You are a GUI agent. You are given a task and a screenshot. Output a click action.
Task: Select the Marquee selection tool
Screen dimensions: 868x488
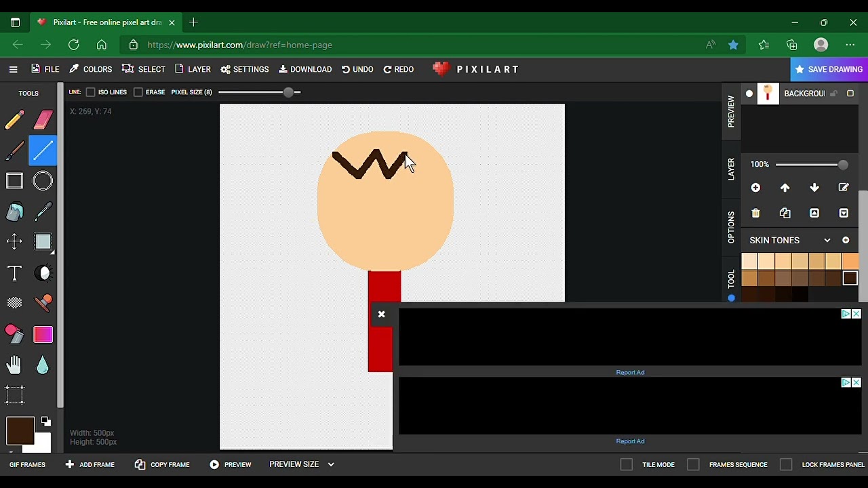coord(14,395)
